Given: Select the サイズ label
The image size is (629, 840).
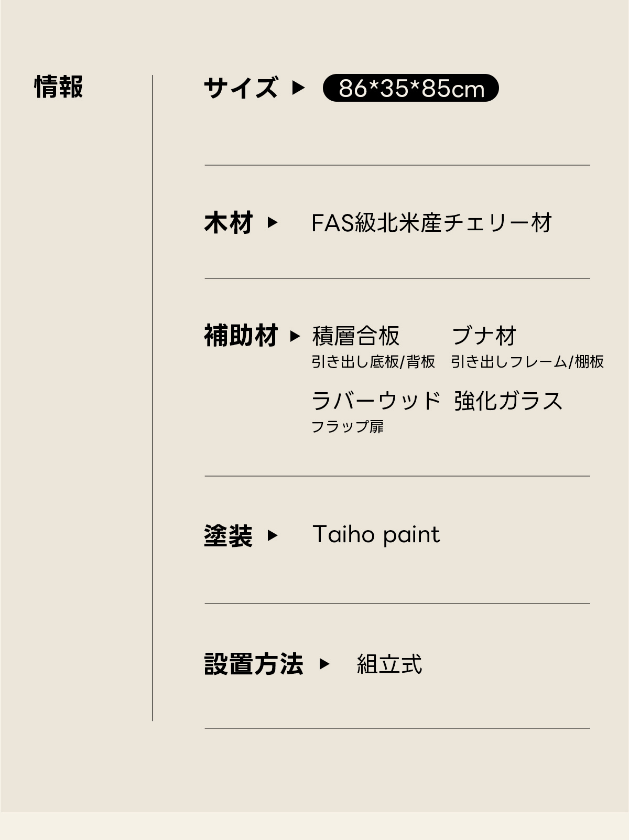Looking at the screenshot, I should point(241,88).
